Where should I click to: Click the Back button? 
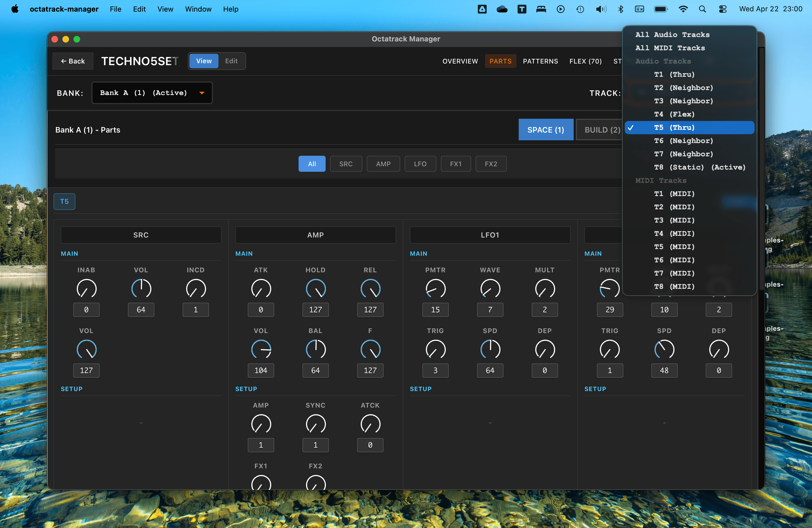point(73,61)
